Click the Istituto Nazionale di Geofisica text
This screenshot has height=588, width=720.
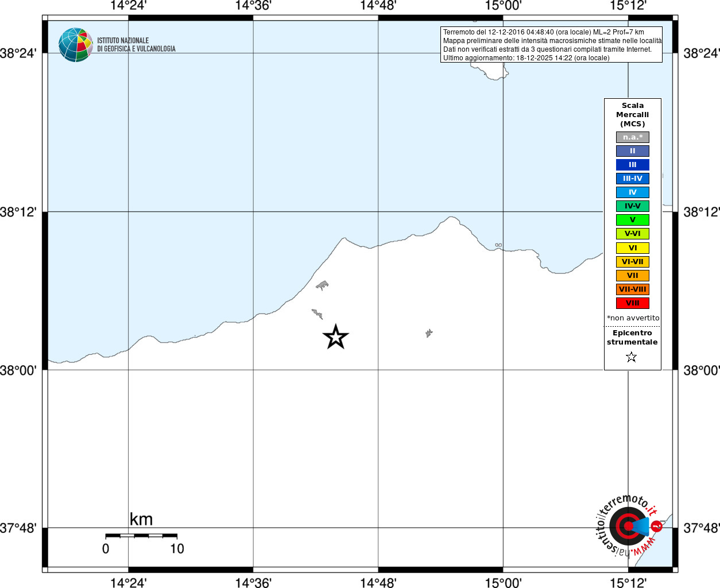tap(136, 45)
